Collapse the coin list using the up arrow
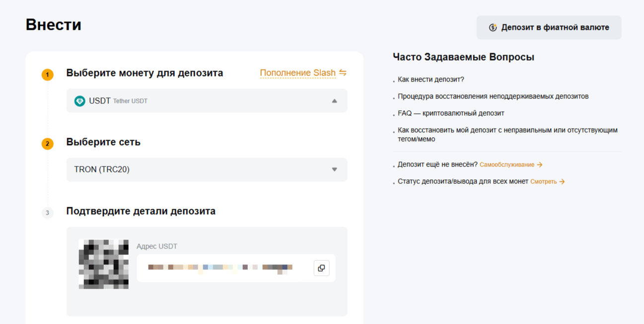Viewport: 644px width, 324px height. (x=334, y=101)
